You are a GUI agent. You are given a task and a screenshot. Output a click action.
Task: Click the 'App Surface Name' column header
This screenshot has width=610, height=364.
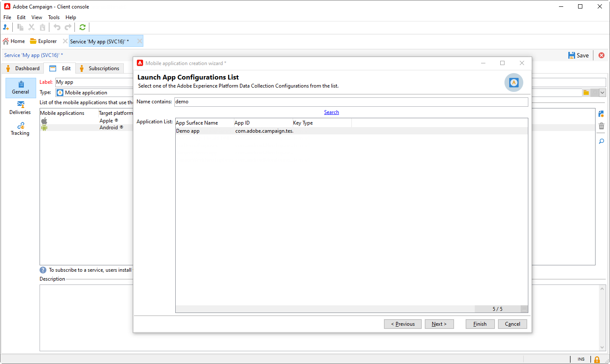click(205, 123)
